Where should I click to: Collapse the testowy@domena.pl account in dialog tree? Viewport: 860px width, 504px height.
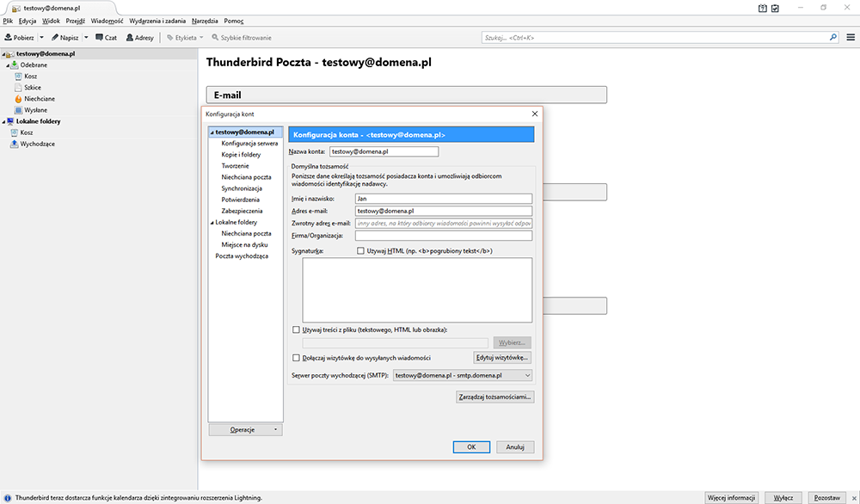[x=212, y=132]
